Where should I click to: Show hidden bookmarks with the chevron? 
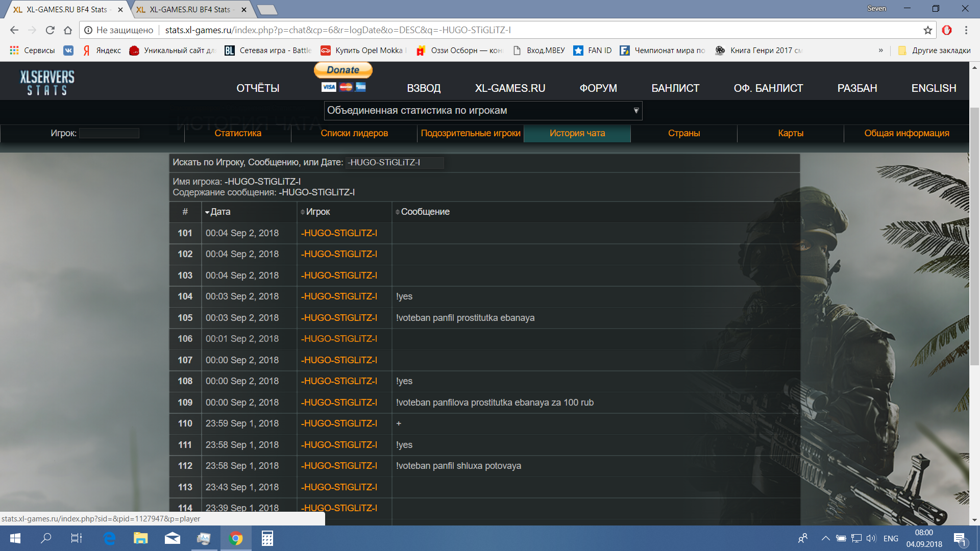tap(880, 51)
